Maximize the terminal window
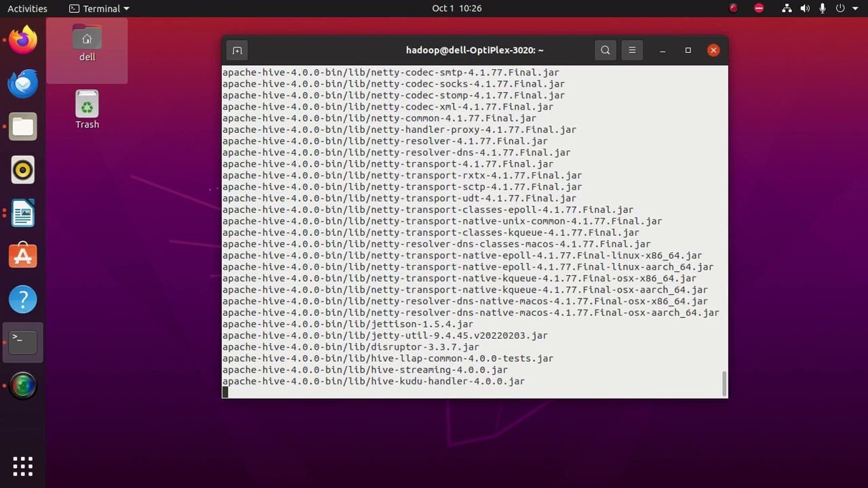 pos(688,50)
